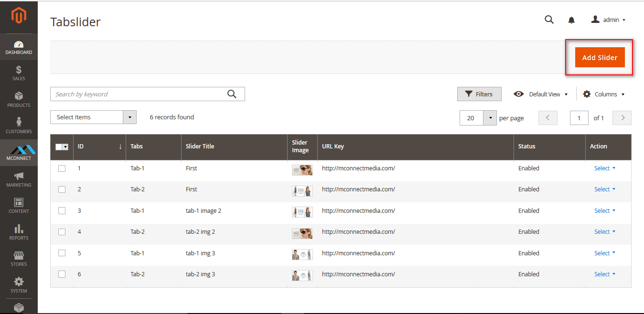Click the Add Slider button
The height and width of the screenshot is (314, 644).
point(600,58)
